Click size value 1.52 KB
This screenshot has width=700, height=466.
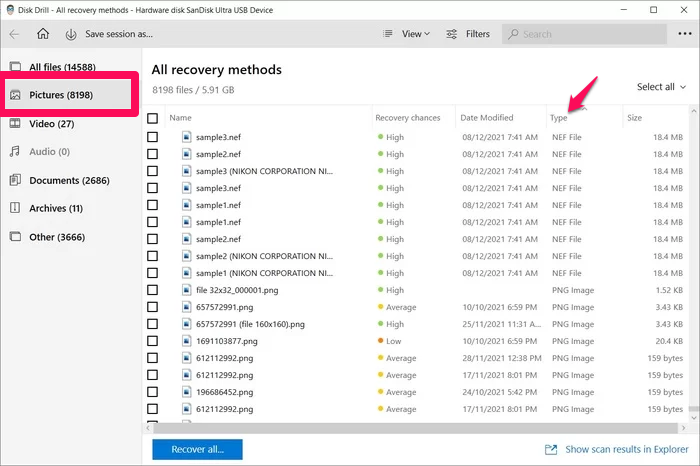669,290
